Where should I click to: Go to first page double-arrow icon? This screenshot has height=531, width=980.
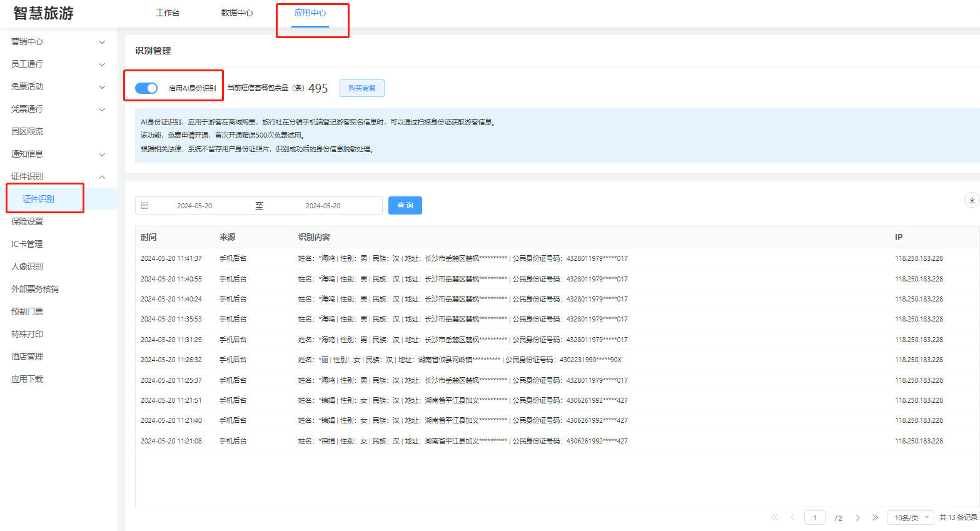tap(775, 517)
